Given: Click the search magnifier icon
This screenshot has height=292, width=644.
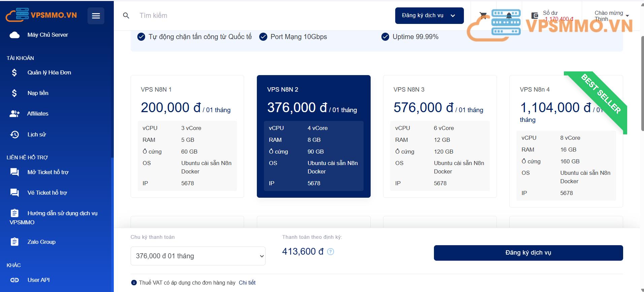Looking at the screenshot, I should (126, 15).
